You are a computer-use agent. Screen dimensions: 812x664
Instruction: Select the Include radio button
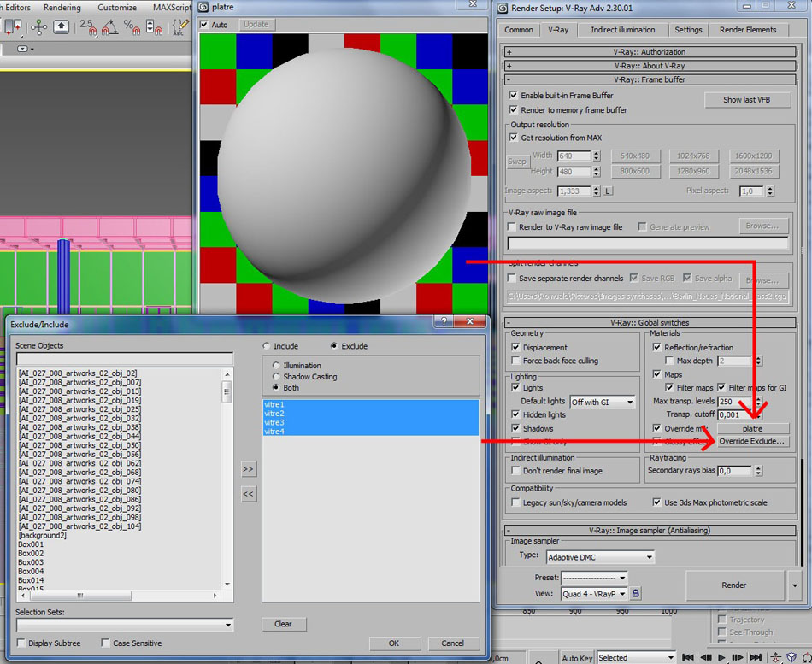point(267,346)
